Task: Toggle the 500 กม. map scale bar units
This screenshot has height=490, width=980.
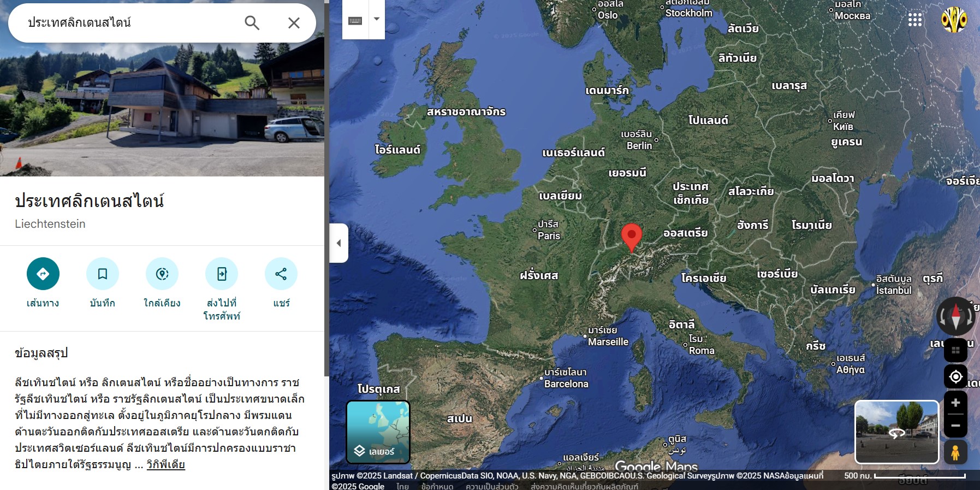Action: tap(905, 476)
